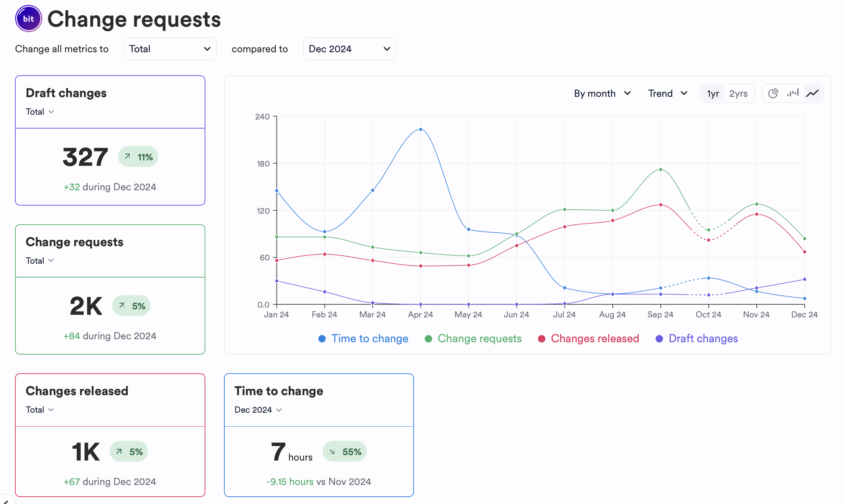
Task: Toggle Change requests legend series
Action: point(473,339)
